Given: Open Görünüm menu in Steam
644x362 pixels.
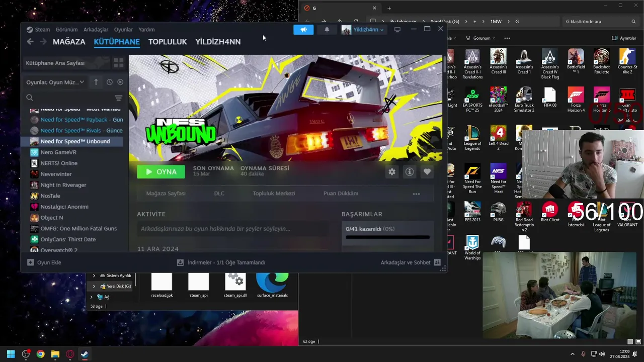Looking at the screenshot, I should tap(66, 30).
